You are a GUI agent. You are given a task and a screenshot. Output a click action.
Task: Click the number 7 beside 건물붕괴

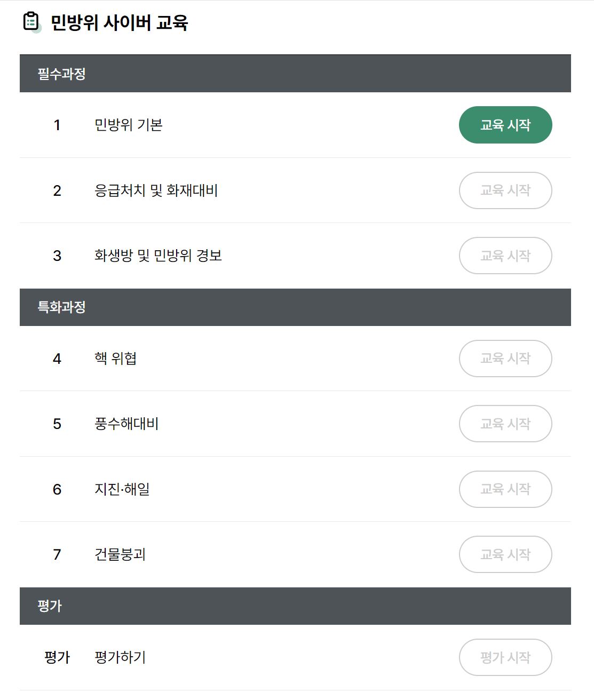click(x=57, y=554)
